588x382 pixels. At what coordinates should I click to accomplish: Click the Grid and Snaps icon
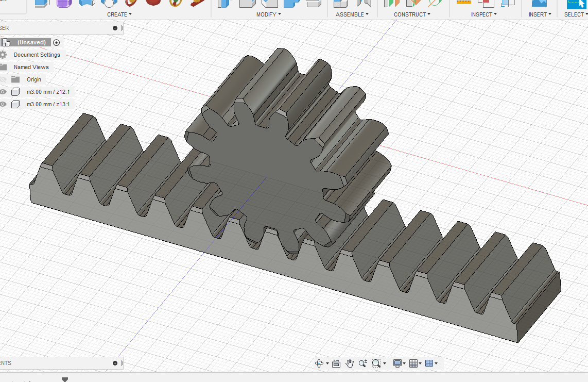click(x=414, y=363)
